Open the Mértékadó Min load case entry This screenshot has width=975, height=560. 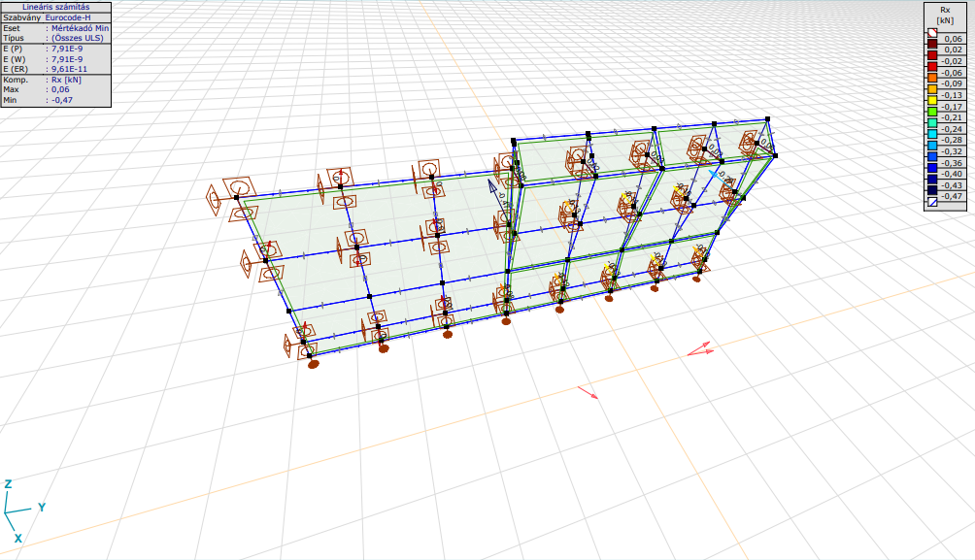coord(80,28)
